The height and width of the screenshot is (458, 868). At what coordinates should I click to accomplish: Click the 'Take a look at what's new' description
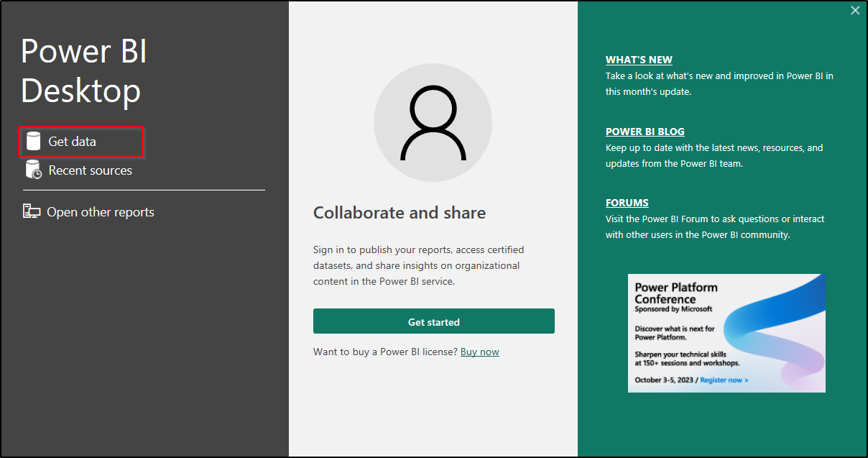[x=719, y=83]
